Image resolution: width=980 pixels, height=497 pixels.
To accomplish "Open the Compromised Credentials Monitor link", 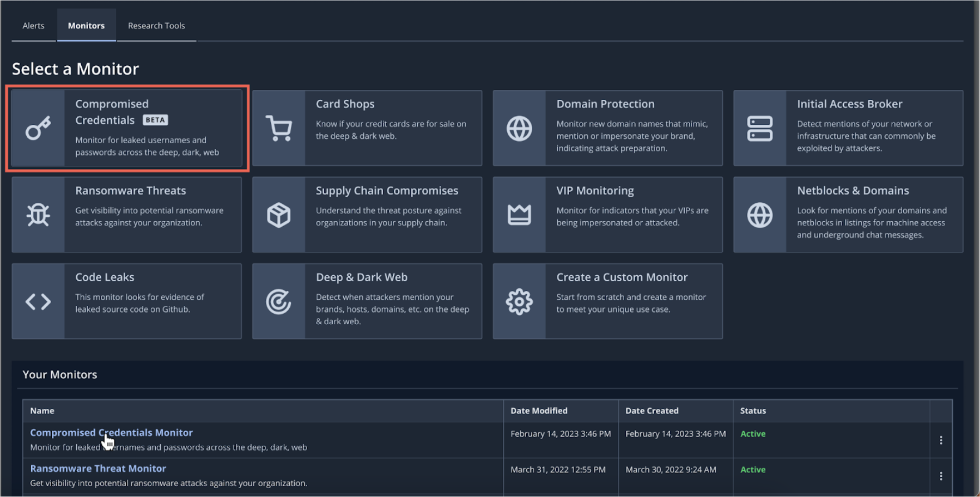I will click(x=111, y=432).
